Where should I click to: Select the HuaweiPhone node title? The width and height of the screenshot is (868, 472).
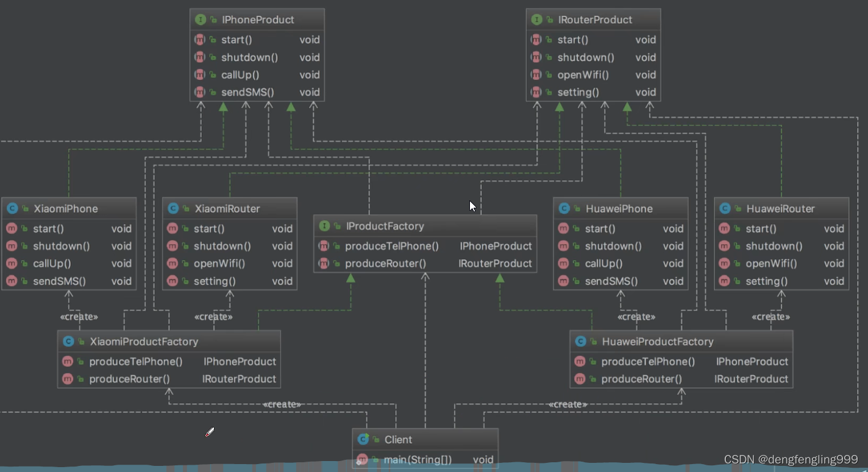coord(619,209)
